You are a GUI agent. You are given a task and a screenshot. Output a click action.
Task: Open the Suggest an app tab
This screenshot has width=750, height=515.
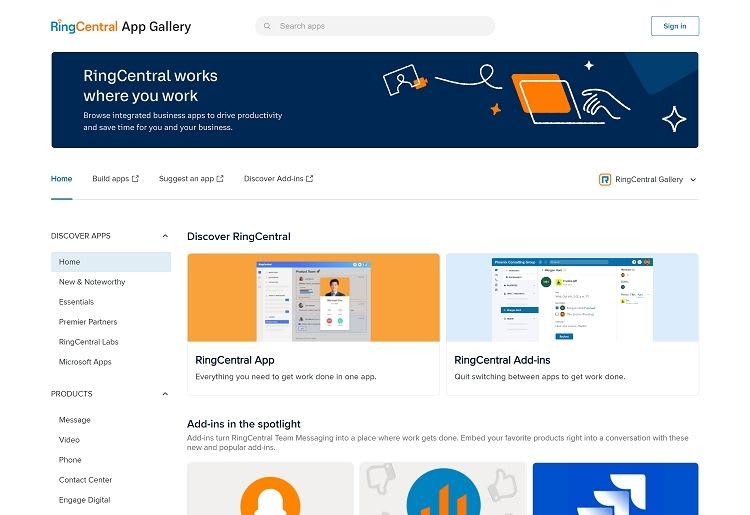pyautogui.click(x=191, y=178)
